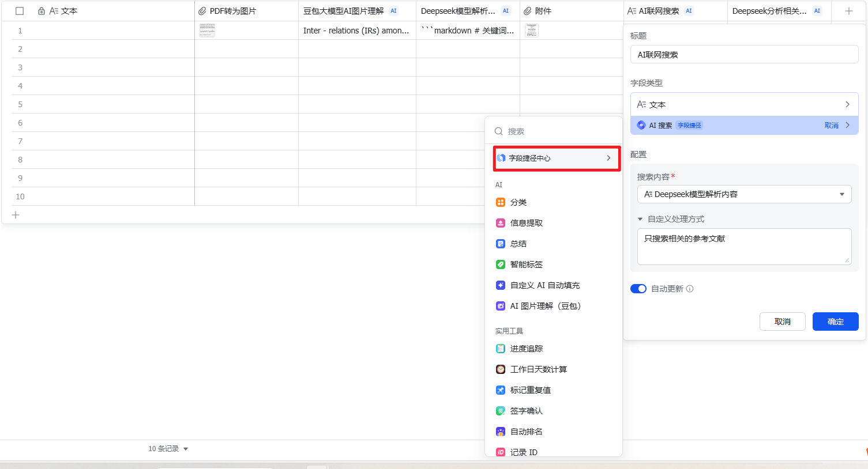Check the select-all checkbox in header
Viewport: 868px width, 469px height.
click(x=20, y=11)
